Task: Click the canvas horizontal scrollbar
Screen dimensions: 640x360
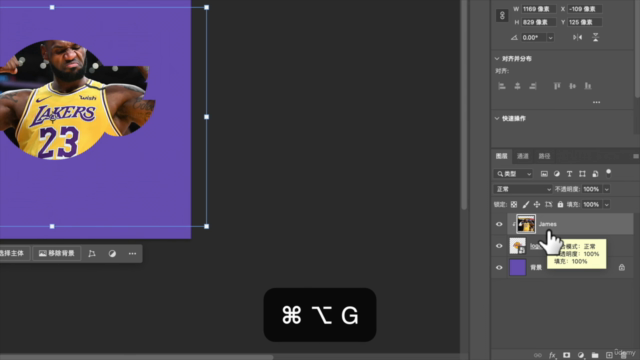Action: (137, 357)
